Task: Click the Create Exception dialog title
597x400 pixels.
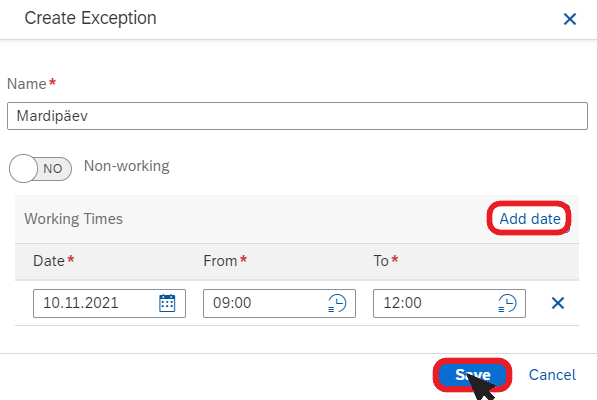Action: click(91, 18)
